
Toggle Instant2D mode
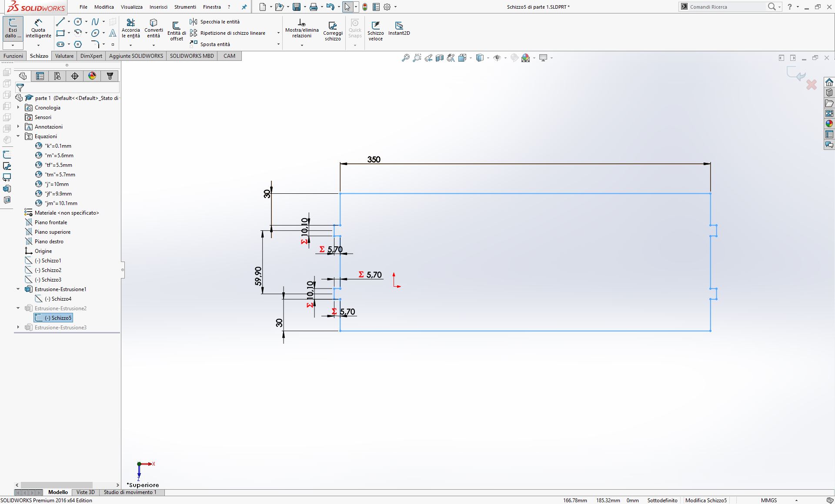click(x=399, y=29)
